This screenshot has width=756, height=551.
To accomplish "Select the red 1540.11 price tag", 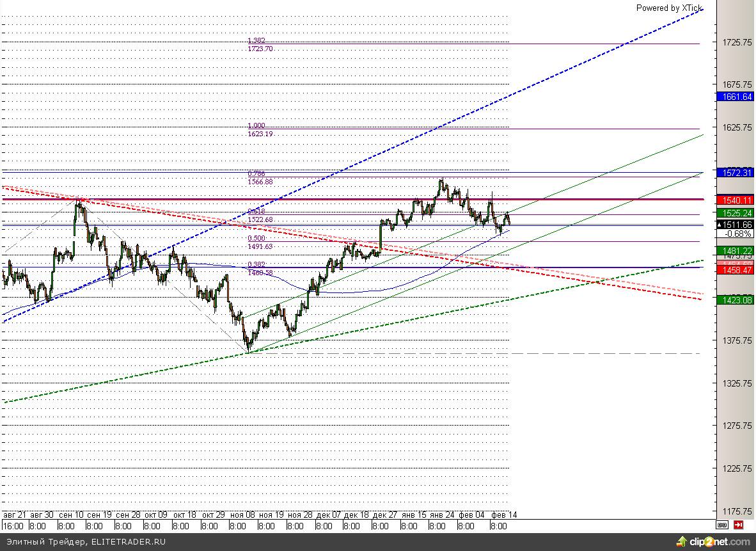I will tap(735, 200).
